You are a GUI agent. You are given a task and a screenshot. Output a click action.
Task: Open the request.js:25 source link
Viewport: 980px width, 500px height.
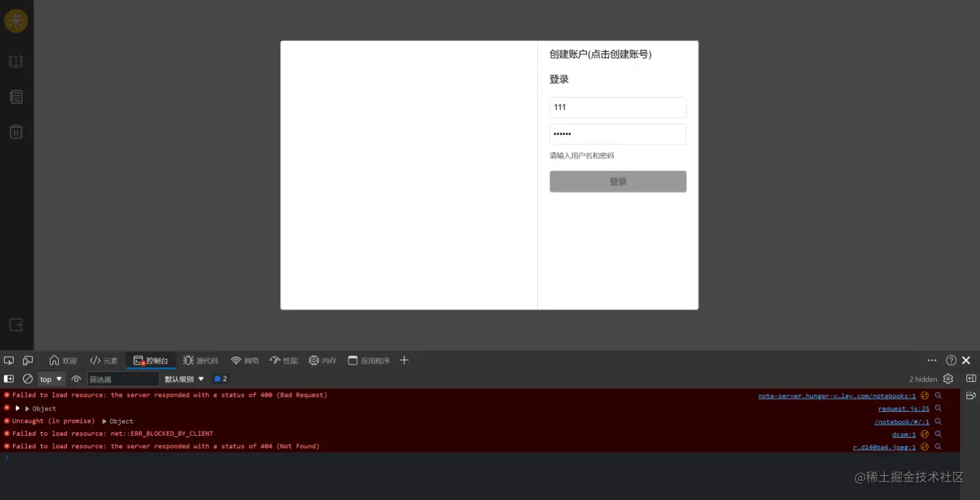tap(903, 409)
